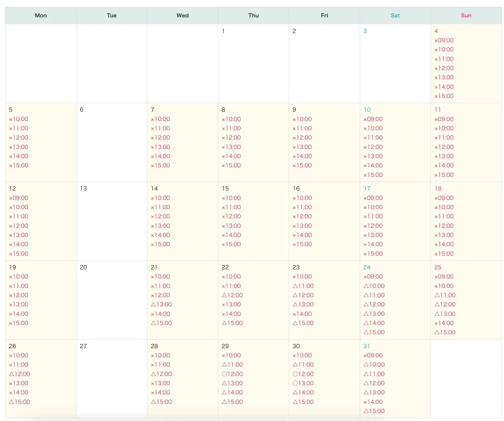Choose △15:00 on Monday the 26th
The height and width of the screenshot is (421, 504).
tap(19, 402)
